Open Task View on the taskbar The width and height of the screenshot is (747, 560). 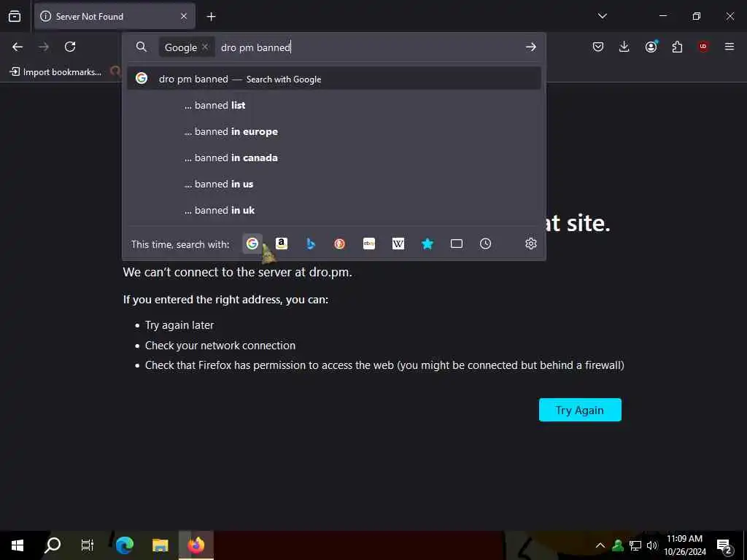click(x=88, y=545)
